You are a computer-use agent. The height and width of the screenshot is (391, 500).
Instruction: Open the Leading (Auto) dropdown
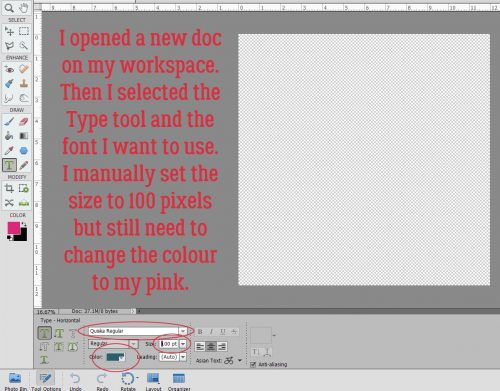(x=183, y=357)
